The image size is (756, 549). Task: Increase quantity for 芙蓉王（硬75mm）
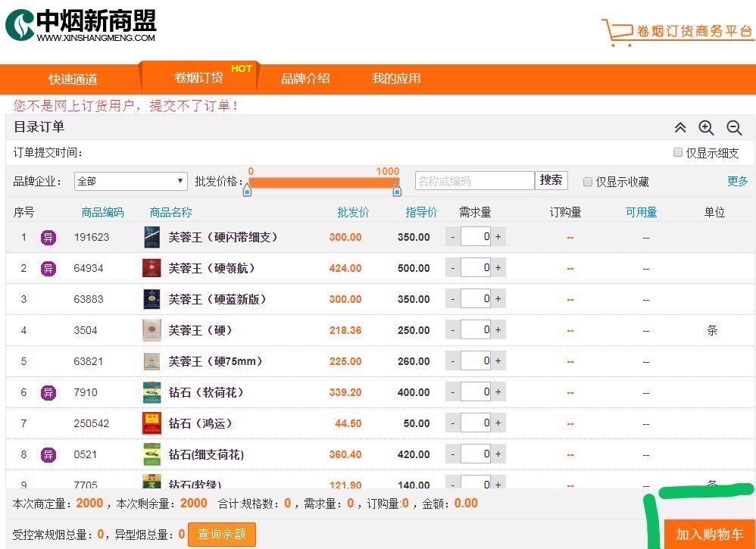tap(498, 360)
